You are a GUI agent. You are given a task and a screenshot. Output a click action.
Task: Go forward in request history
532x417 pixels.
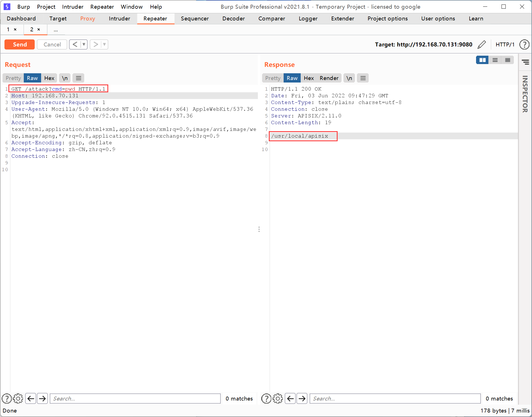point(96,44)
